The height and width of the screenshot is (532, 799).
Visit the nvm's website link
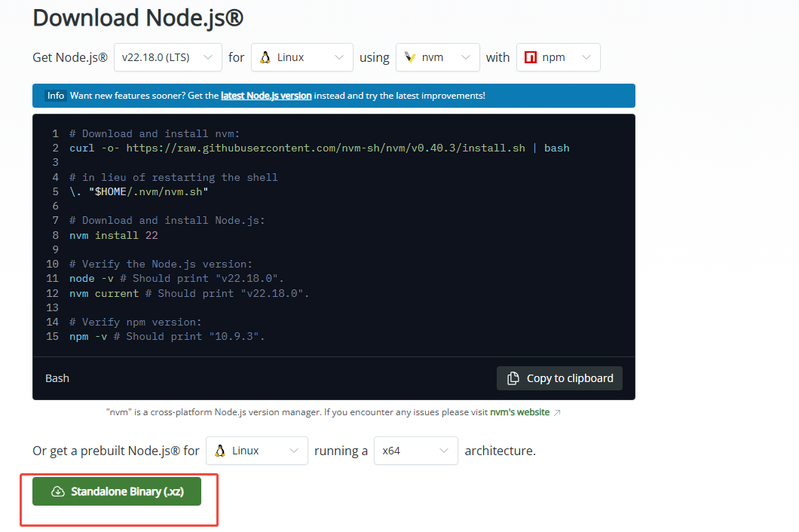(520, 411)
